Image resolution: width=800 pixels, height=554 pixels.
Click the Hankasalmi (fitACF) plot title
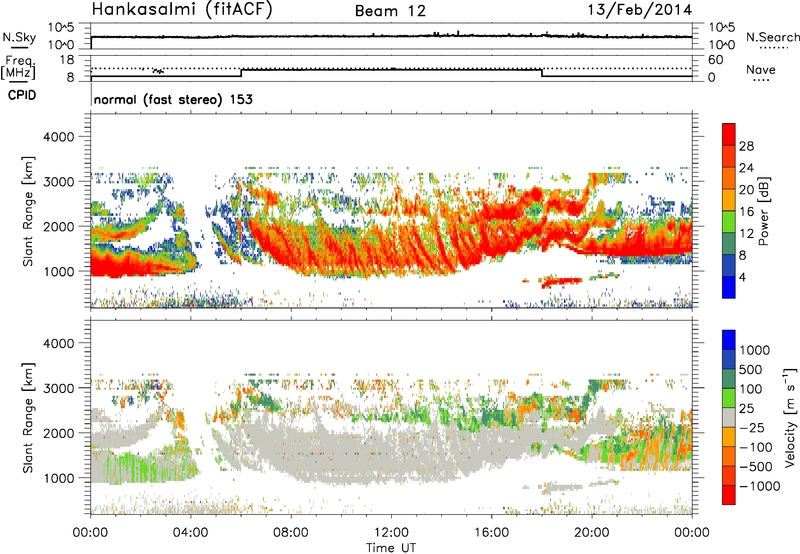182,9
